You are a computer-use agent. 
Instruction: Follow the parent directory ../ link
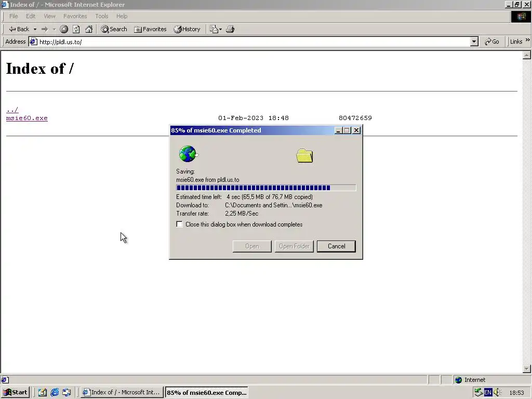click(12, 110)
